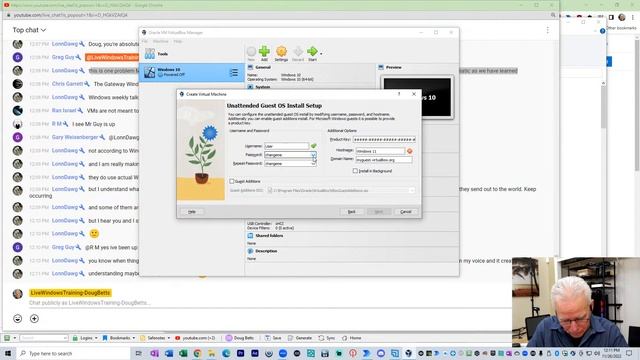Click the Domain Name input field
The height and width of the screenshot is (360, 640).
tap(384, 160)
